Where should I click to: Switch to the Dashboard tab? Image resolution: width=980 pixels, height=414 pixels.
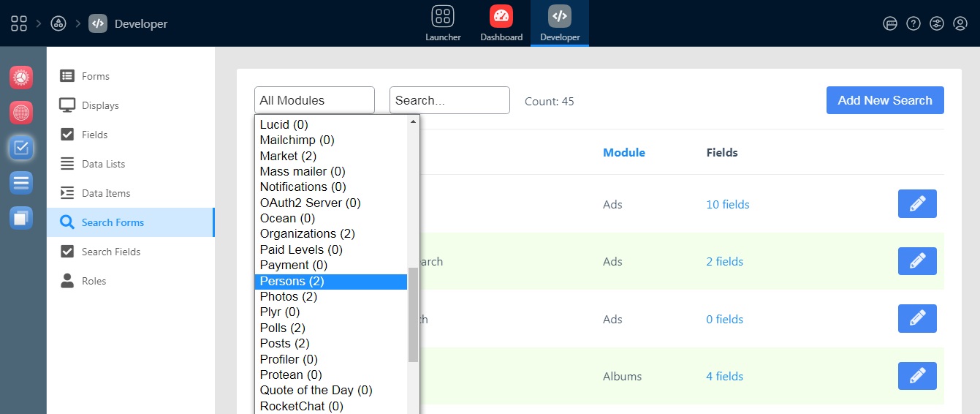click(x=501, y=23)
